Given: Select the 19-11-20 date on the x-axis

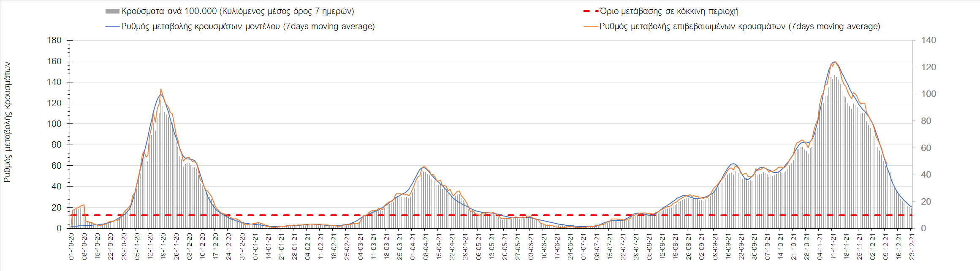Looking at the screenshot, I should (163, 246).
